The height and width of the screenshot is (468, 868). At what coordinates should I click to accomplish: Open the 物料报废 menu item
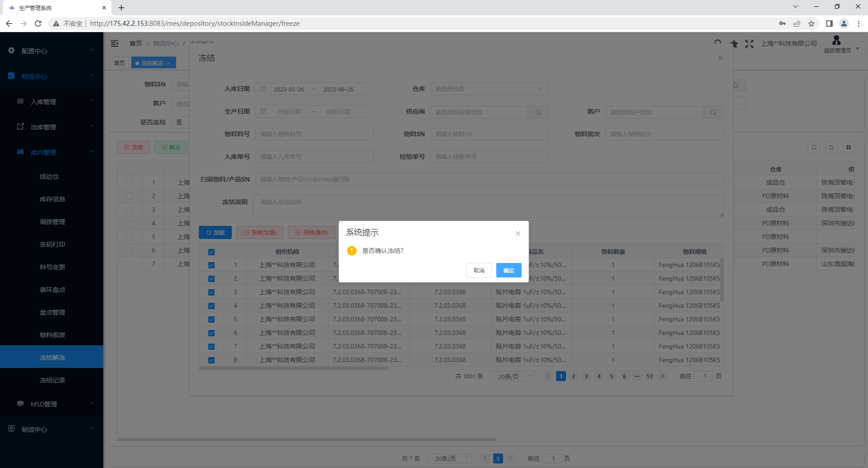tap(52, 335)
